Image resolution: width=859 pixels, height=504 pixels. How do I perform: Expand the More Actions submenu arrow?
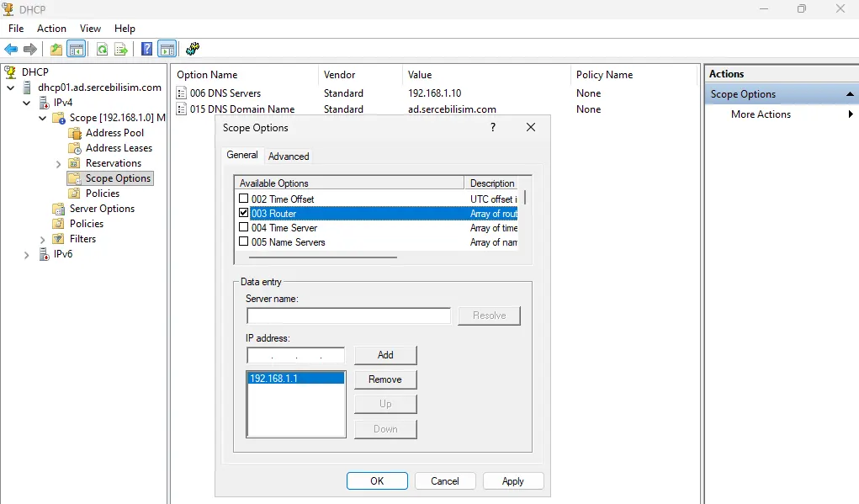(x=851, y=114)
